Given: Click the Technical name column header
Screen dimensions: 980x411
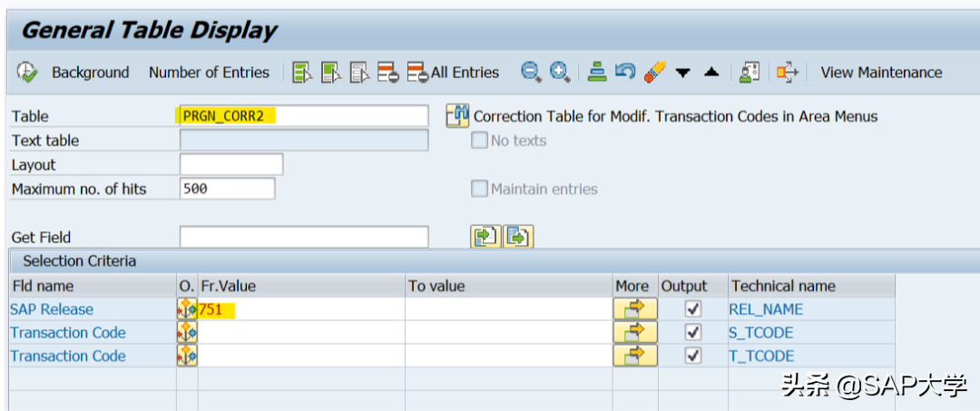Looking at the screenshot, I should 811,286.
